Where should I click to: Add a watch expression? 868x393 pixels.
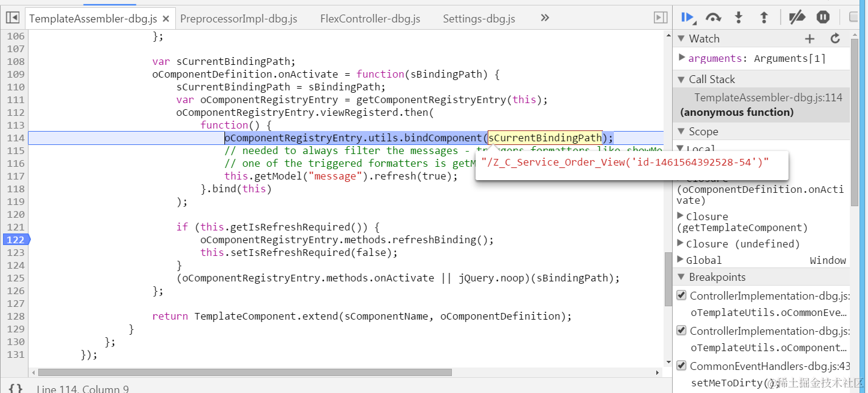(810, 39)
